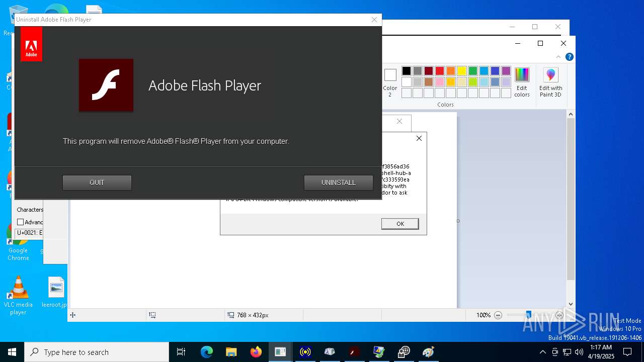Pick the purple color swatch
The image size is (644, 362).
coord(506,71)
